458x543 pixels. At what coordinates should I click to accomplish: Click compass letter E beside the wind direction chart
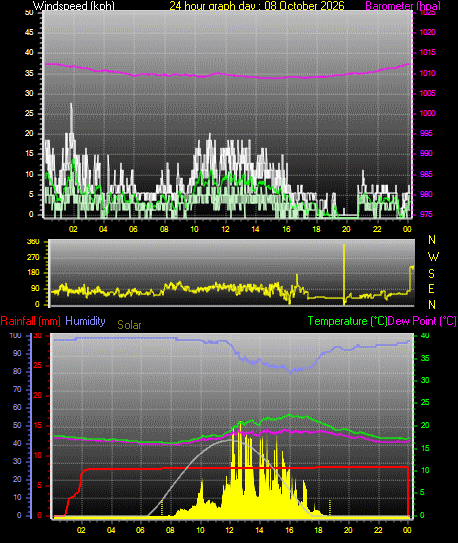click(431, 288)
